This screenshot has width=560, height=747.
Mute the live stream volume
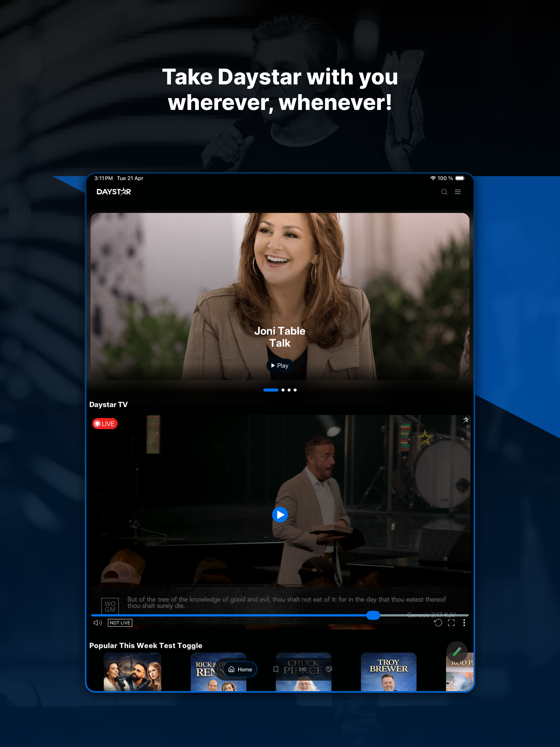pos(98,623)
